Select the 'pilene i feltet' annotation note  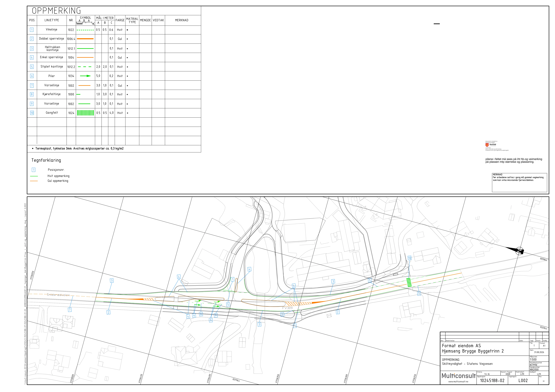514,160
